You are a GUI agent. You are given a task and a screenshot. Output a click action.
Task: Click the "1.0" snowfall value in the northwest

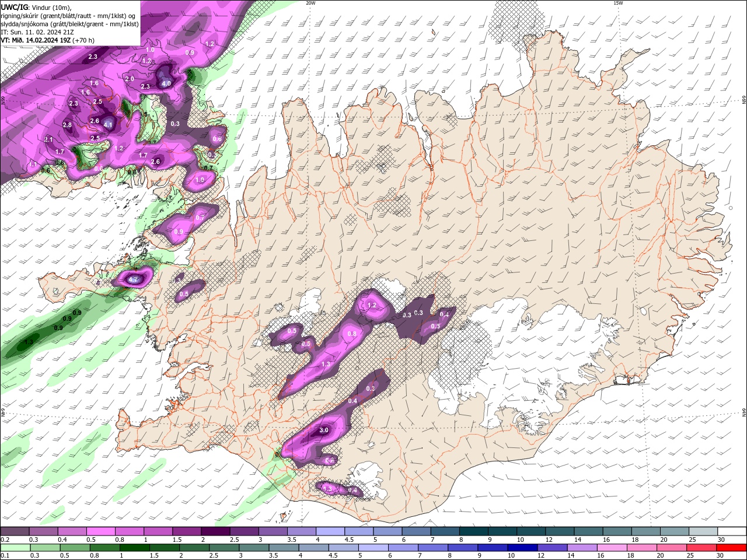pyautogui.click(x=150, y=50)
